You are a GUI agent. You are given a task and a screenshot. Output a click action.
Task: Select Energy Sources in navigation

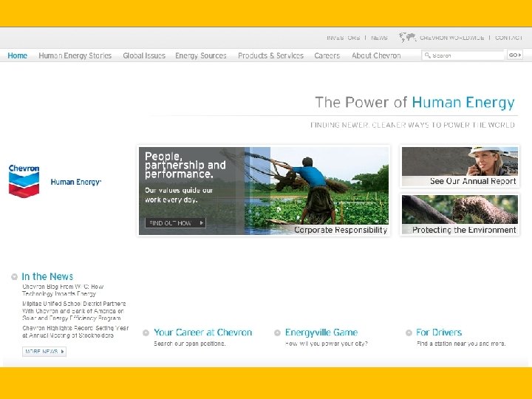coord(201,55)
